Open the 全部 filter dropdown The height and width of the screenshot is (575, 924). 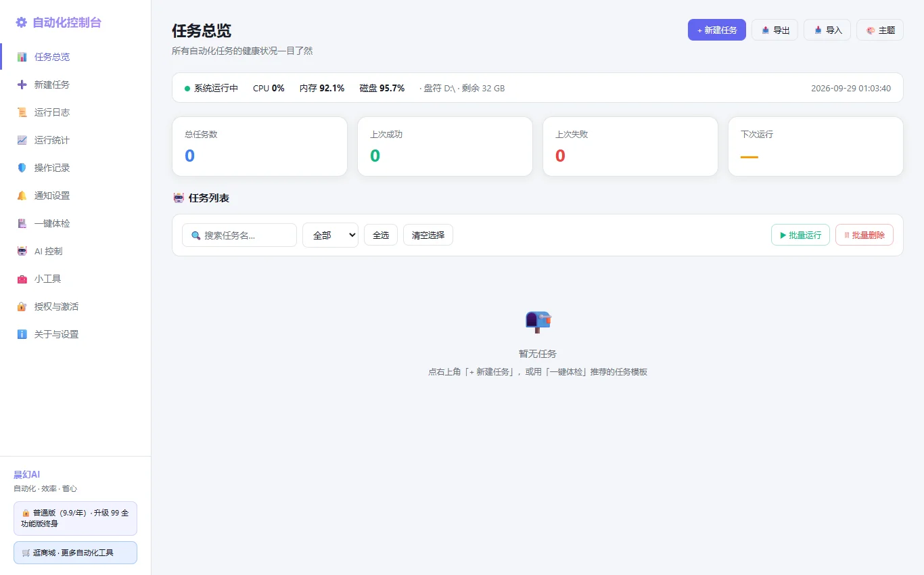[x=330, y=235]
